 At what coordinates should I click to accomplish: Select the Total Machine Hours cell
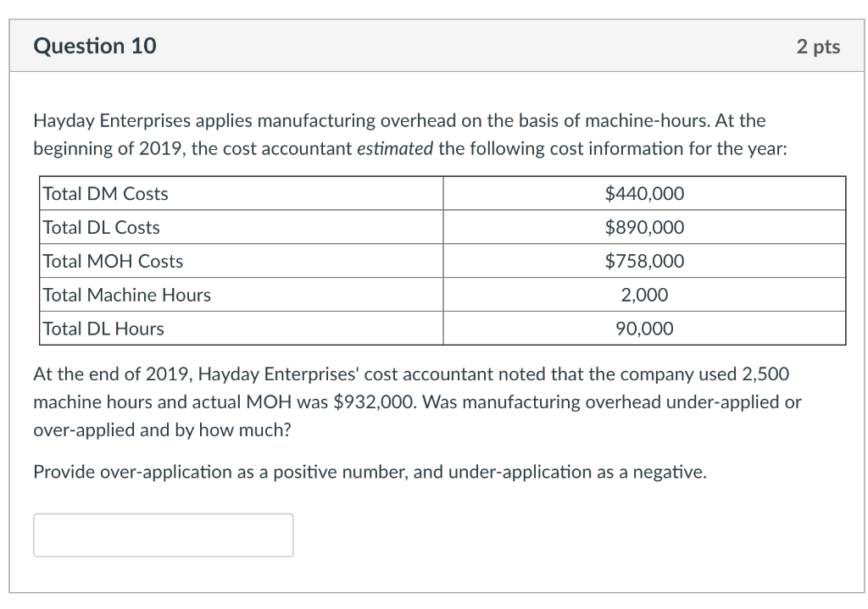[126, 295]
